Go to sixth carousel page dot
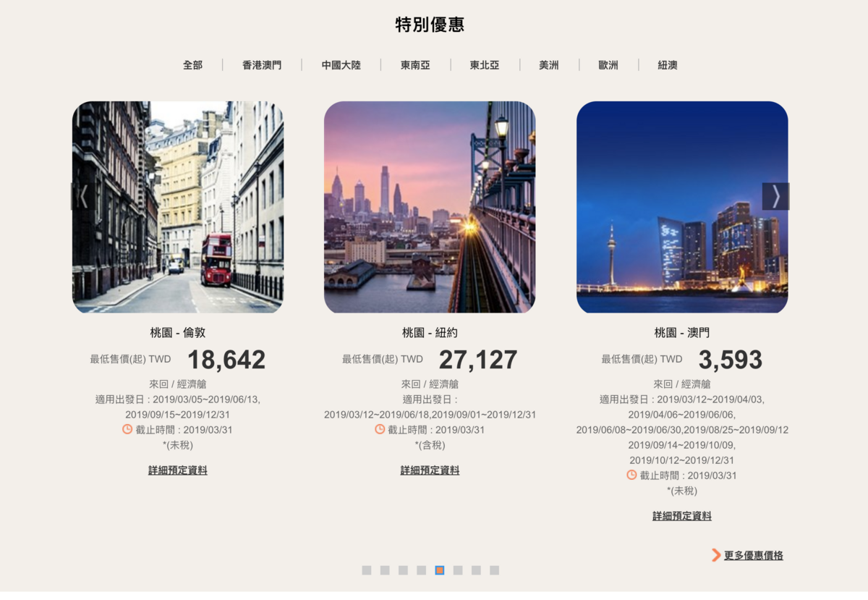Viewport: 868px width, 600px height. pyautogui.click(x=458, y=570)
